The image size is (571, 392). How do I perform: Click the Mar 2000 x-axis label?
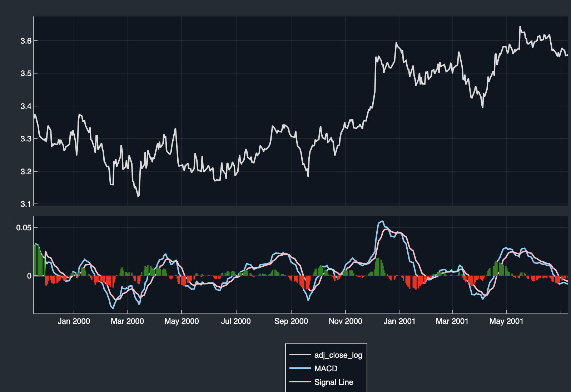click(127, 321)
